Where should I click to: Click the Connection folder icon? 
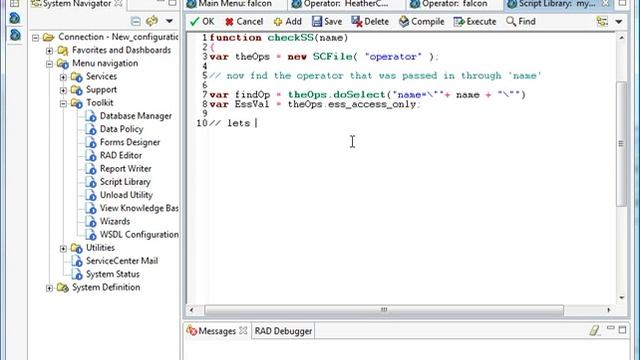[x=49, y=37]
